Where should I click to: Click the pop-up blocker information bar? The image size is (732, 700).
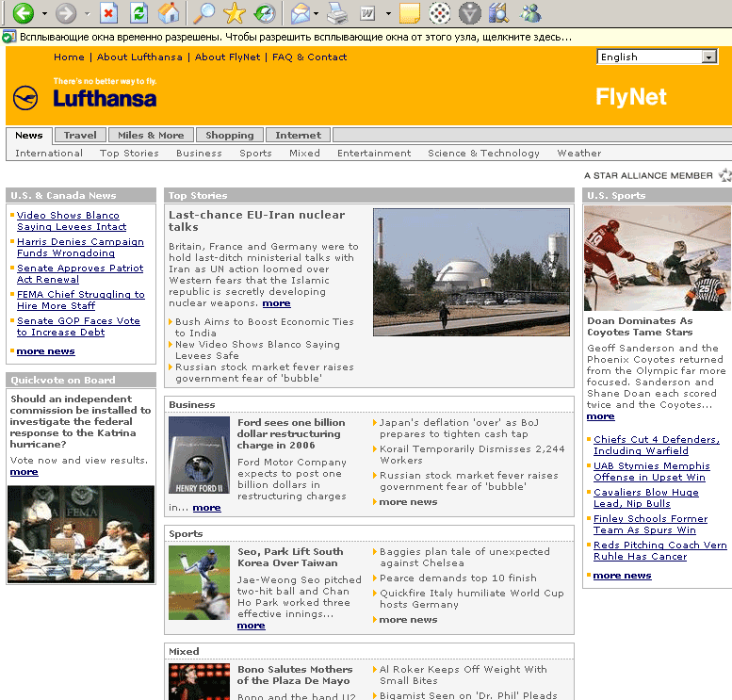366,38
